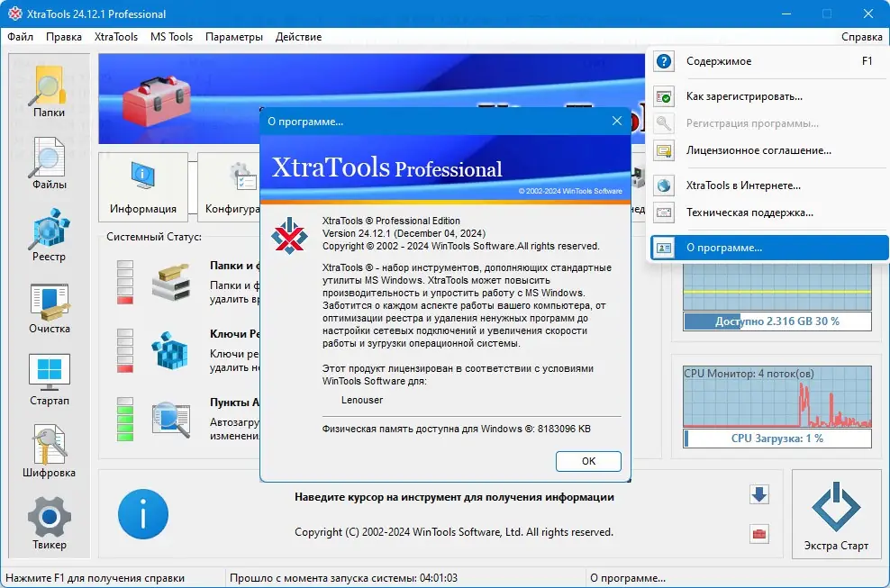Click the folders drawer icon in system status

(x=170, y=282)
